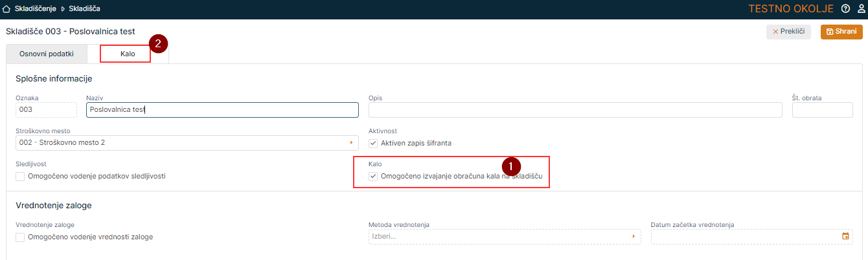Enable Omogočeno vodenje vrednosti zaloge checkbox
The width and height of the screenshot is (868, 260).
coord(21,237)
